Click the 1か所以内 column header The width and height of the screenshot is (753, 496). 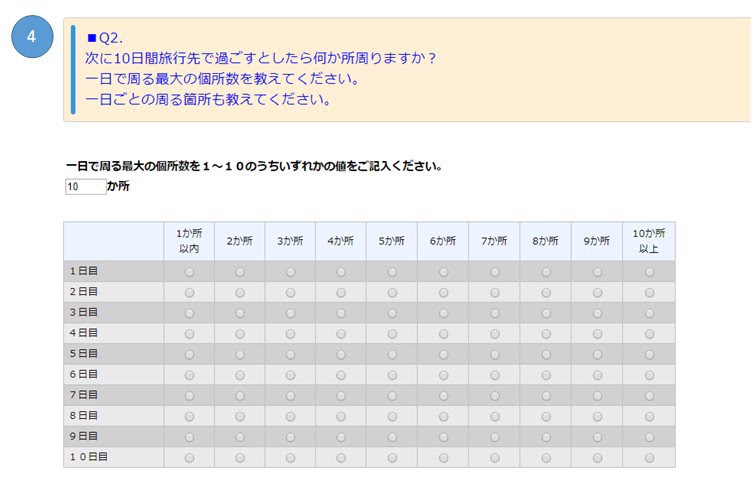coord(189,241)
